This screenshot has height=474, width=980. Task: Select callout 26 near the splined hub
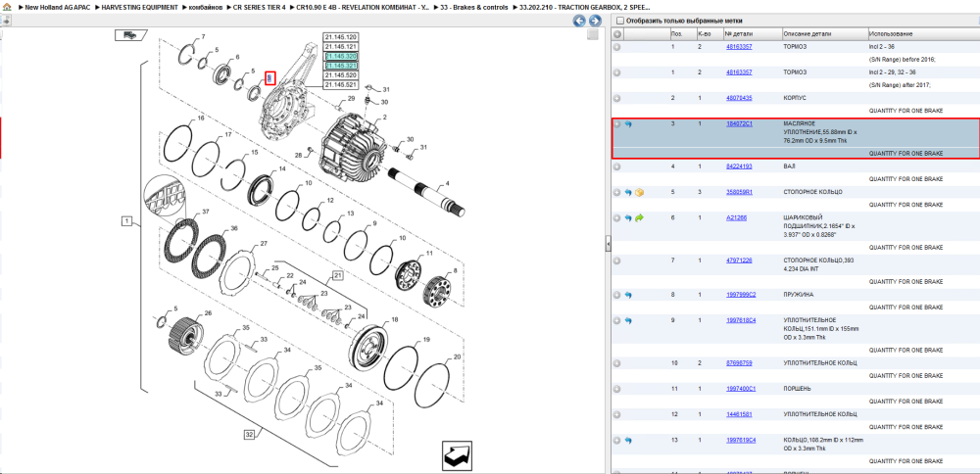pyautogui.click(x=208, y=312)
